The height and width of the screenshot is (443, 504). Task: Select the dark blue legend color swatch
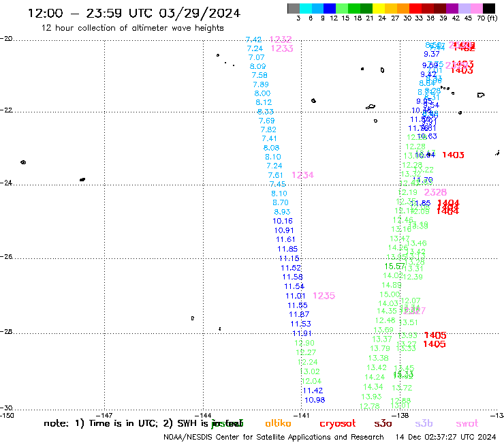pos(330,8)
